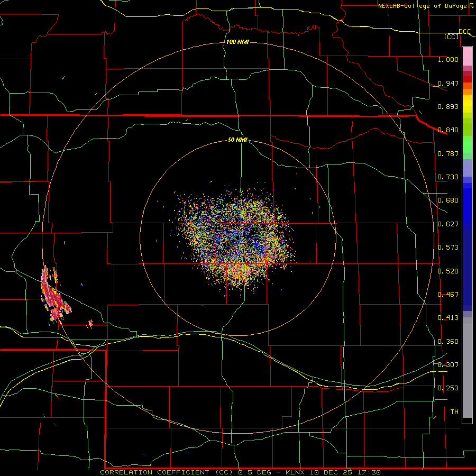Click the 0.253 legend value
Screen dimensions: 476x476
pos(448,388)
